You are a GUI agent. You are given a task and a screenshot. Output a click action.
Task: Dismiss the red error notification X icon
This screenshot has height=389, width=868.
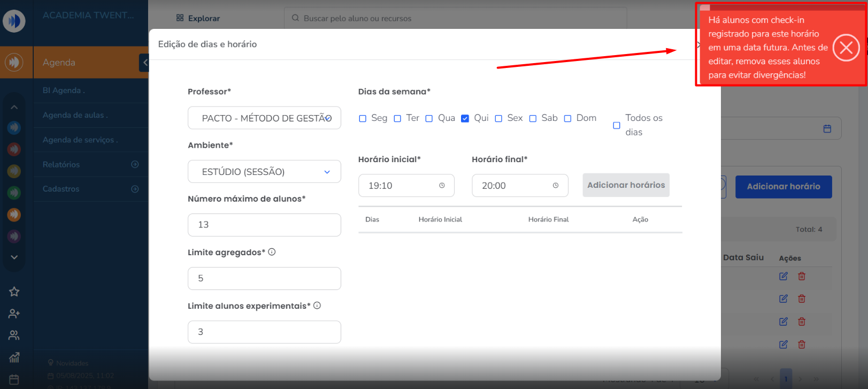[846, 48]
